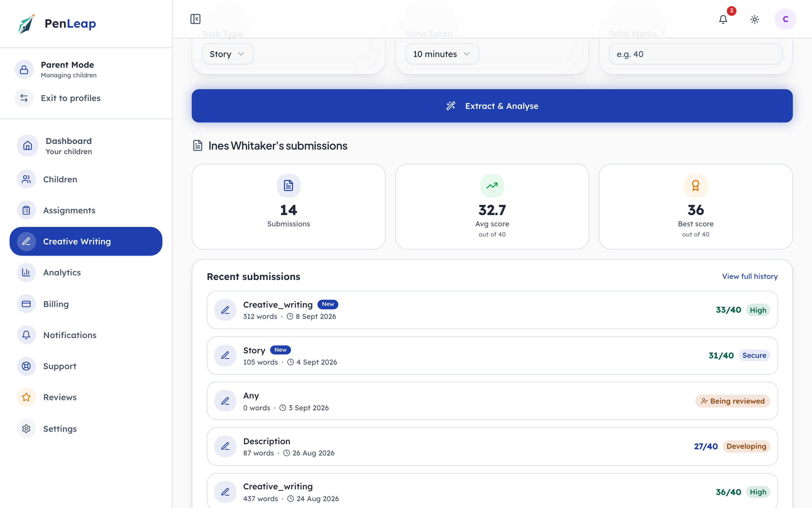This screenshot has height=508, width=812.
Task: Open Settings in the sidebar
Action: point(86,429)
